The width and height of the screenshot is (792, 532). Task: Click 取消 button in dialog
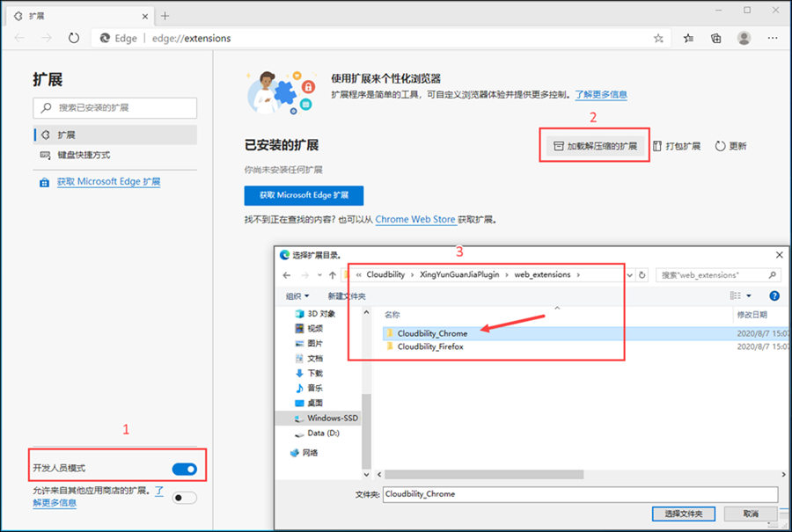(751, 514)
